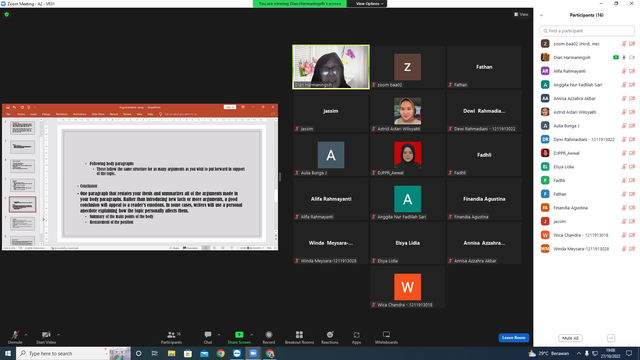Click the Record icon

click(x=269, y=335)
